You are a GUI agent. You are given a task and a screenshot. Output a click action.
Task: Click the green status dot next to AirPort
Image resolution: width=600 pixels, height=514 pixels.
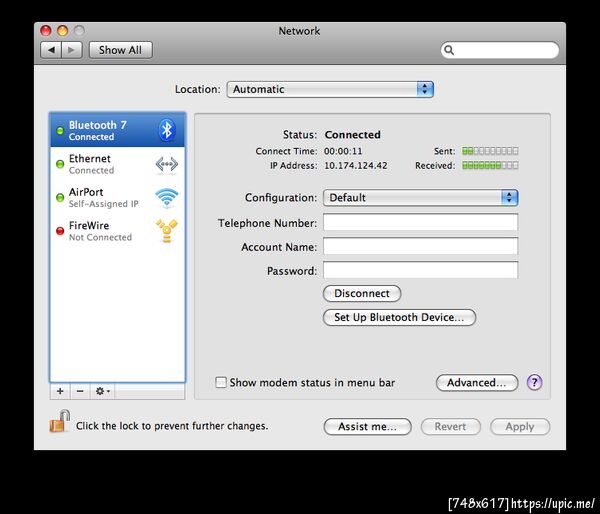[60, 197]
